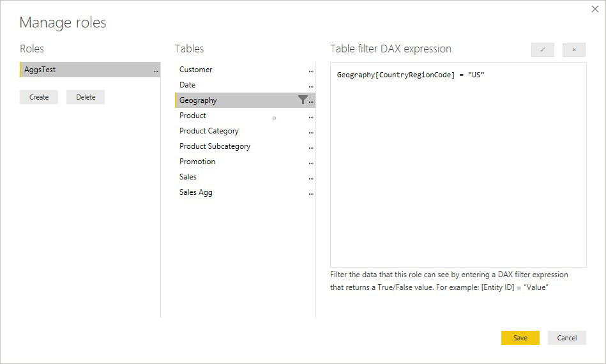The height and width of the screenshot is (364, 606).
Task: Select the Product Subcategory table
Action: [x=245, y=146]
